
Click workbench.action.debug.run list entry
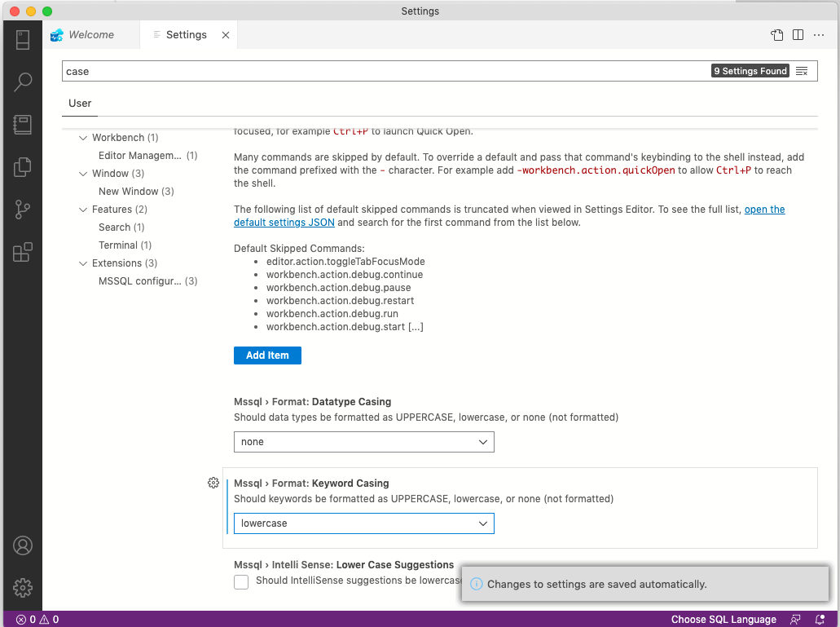pos(332,313)
